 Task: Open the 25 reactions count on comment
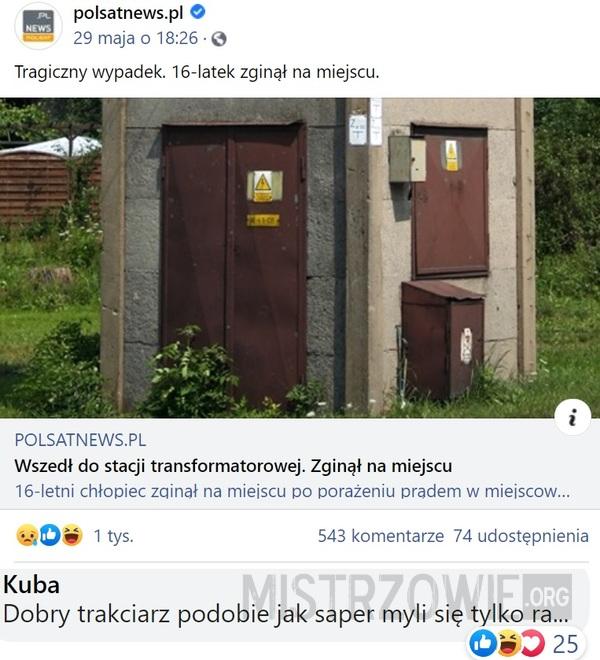[x=565, y=644]
